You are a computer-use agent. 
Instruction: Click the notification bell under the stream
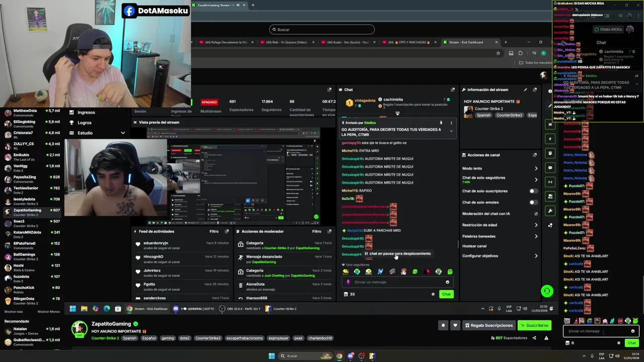(443, 325)
